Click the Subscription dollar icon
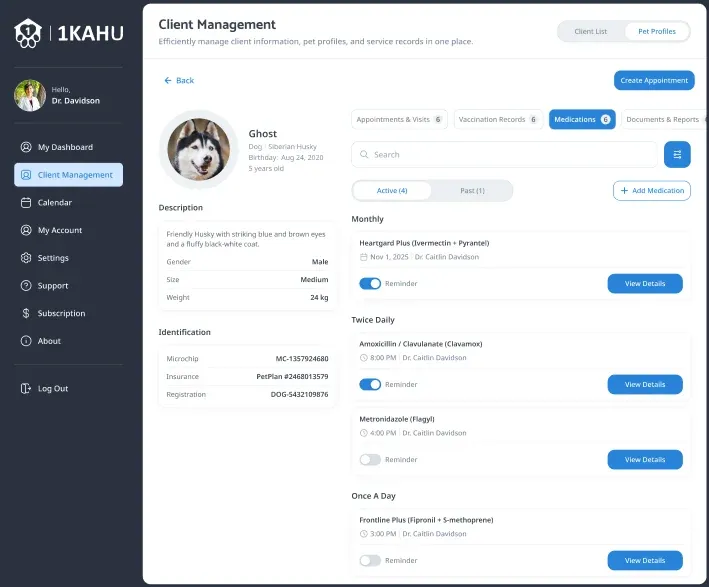 [x=26, y=313]
